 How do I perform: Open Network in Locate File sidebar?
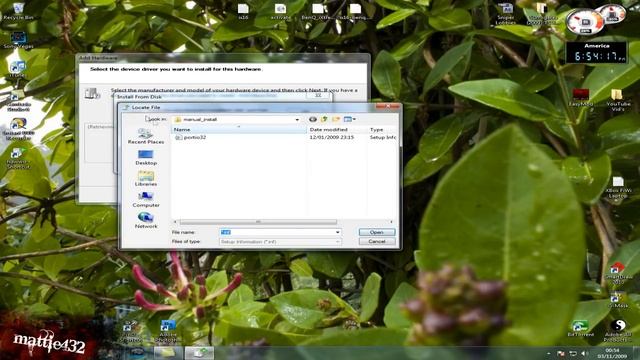coord(146,220)
